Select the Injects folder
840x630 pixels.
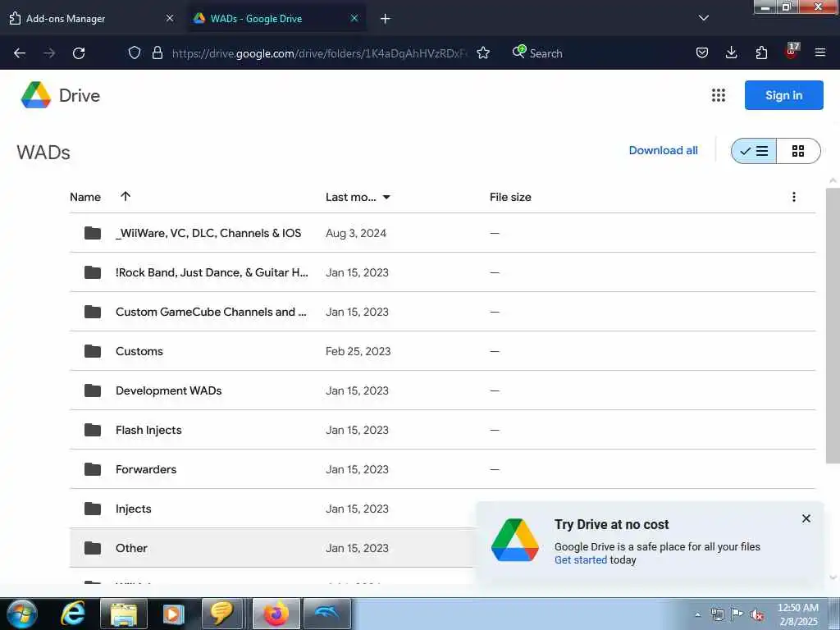coord(272,509)
